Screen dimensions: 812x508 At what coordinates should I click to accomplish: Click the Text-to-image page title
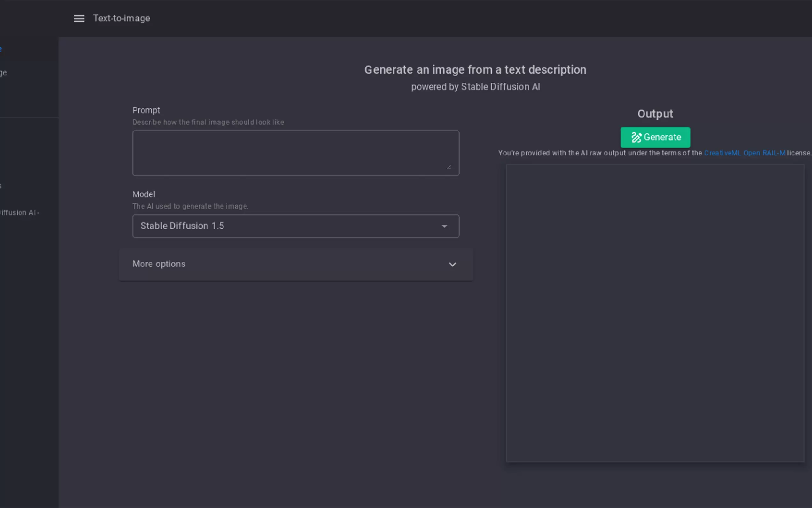(121, 19)
